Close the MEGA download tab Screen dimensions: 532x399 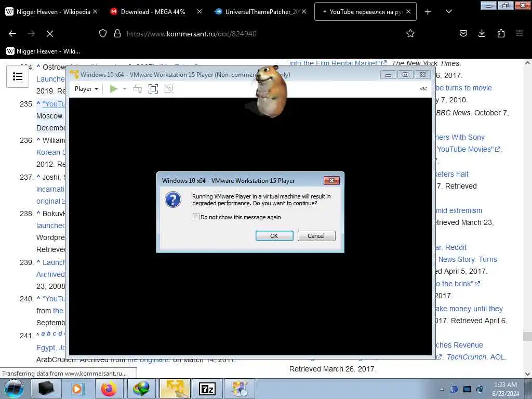click(199, 11)
